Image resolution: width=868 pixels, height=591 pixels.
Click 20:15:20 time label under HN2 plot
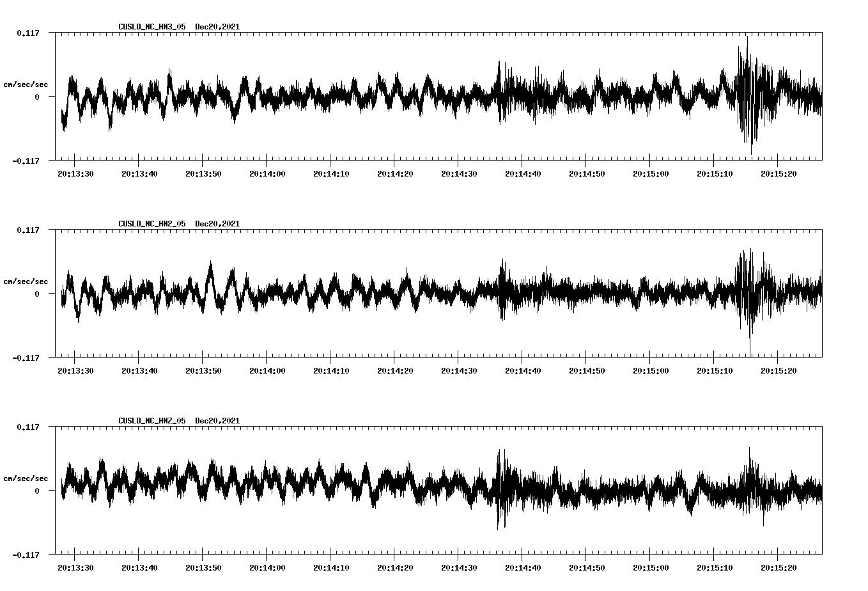(x=779, y=370)
